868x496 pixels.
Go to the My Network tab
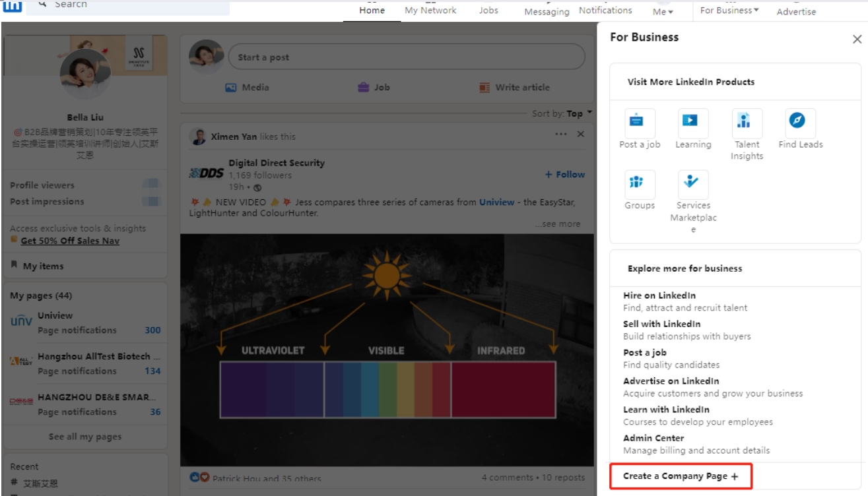[430, 11]
